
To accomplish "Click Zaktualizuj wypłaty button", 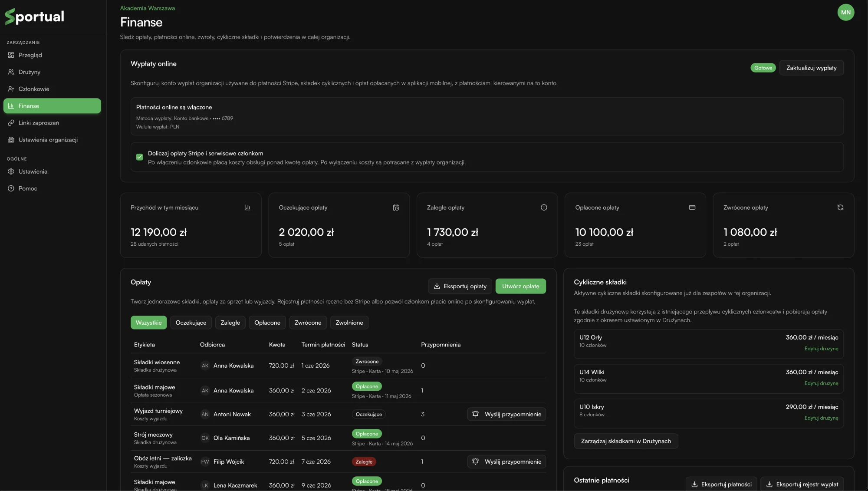I will tap(812, 68).
